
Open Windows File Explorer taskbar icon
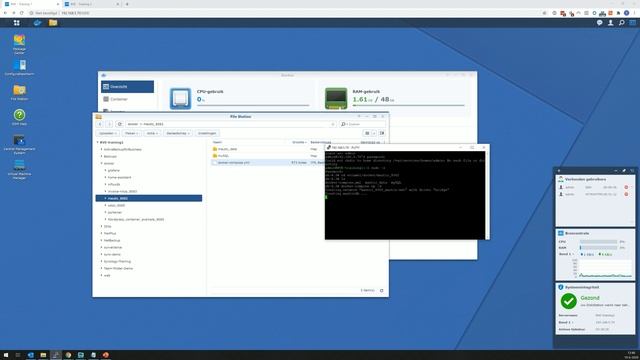(43, 355)
